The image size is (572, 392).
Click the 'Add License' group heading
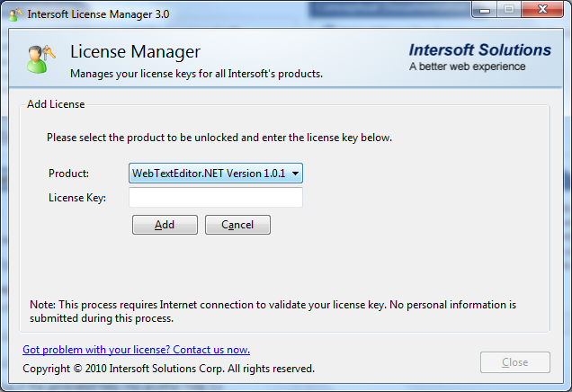click(x=56, y=104)
